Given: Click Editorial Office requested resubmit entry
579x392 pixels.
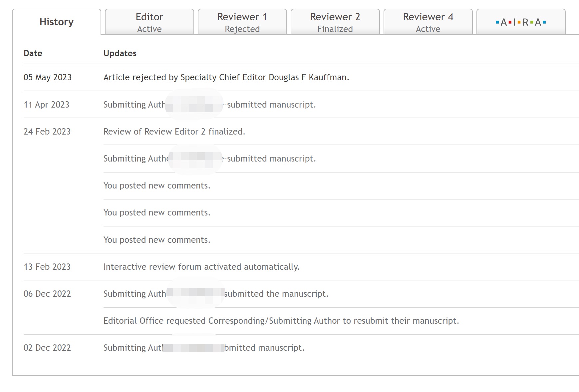Looking at the screenshot, I should click(x=281, y=321).
